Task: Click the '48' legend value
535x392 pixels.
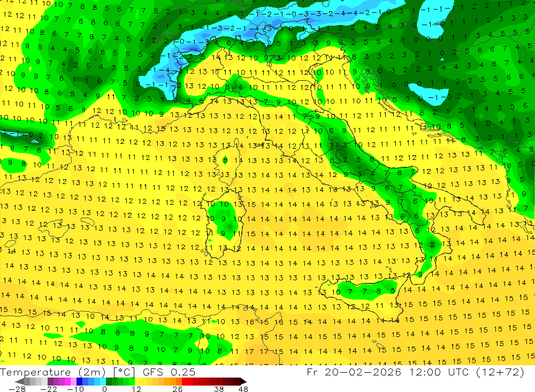Action: tap(243, 389)
